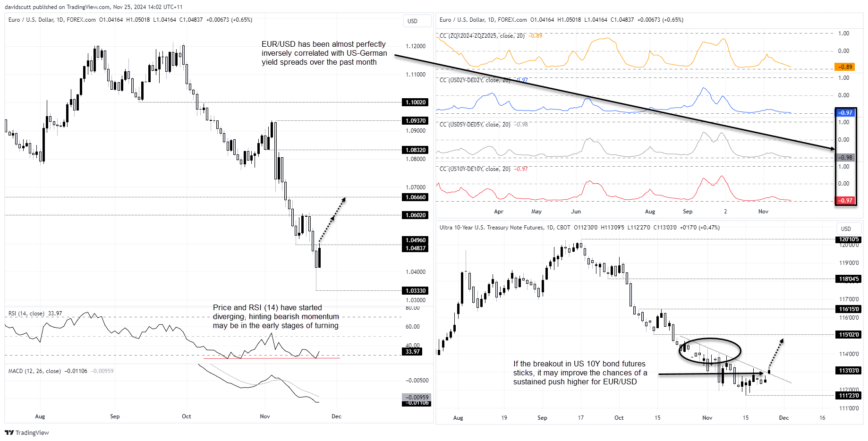Click Sep on the EUR/USD time axis
The width and height of the screenshot is (868, 441).
[115, 416]
